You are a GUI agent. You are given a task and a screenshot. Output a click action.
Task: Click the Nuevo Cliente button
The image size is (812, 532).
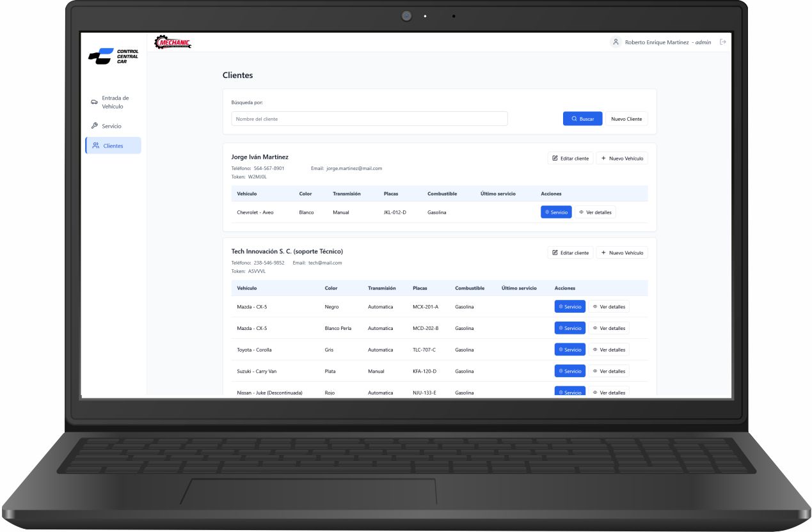pyautogui.click(x=626, y=119)
